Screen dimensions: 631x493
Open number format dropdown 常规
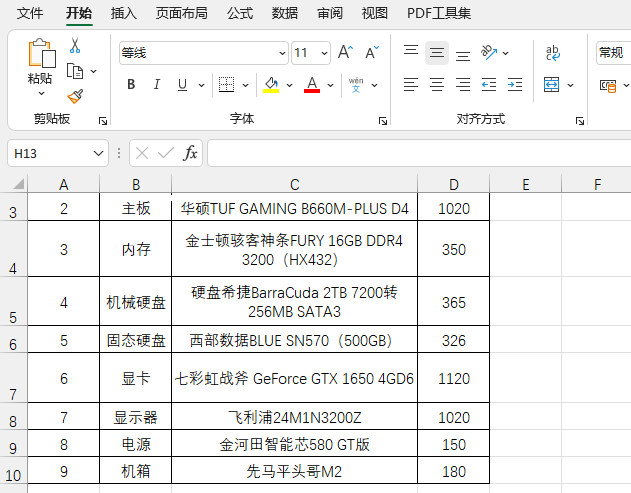click(613, 53)
